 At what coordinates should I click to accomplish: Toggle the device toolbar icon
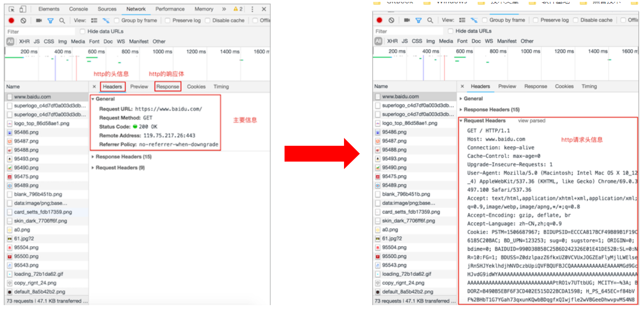click(23, 9)
